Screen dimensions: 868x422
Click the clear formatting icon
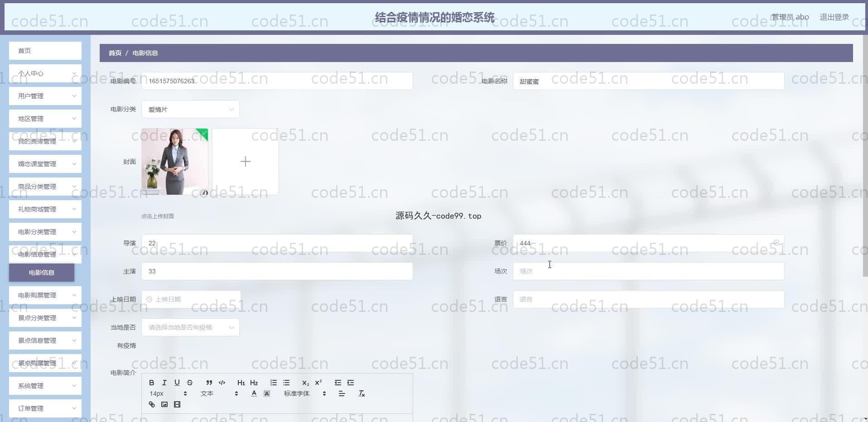coord(362,393)
